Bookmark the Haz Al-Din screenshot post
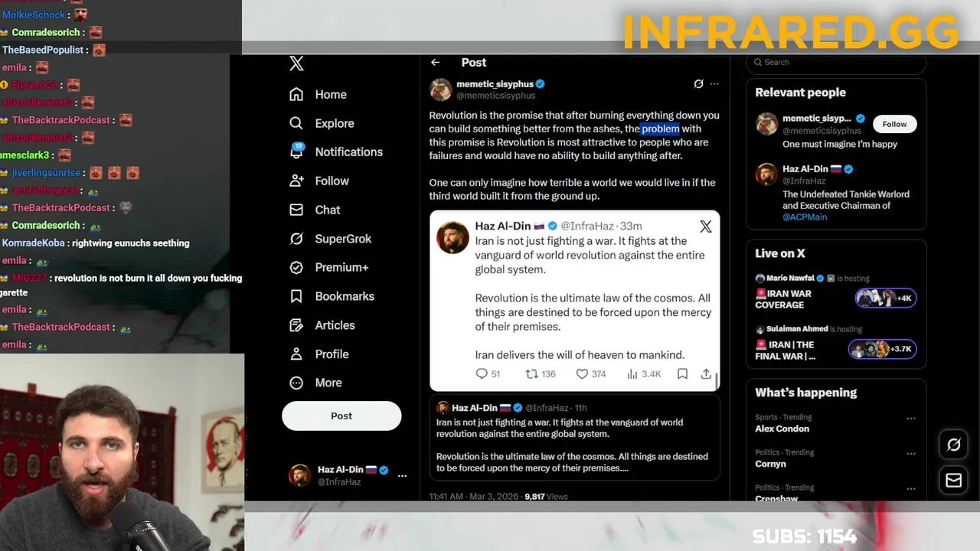 682,373
